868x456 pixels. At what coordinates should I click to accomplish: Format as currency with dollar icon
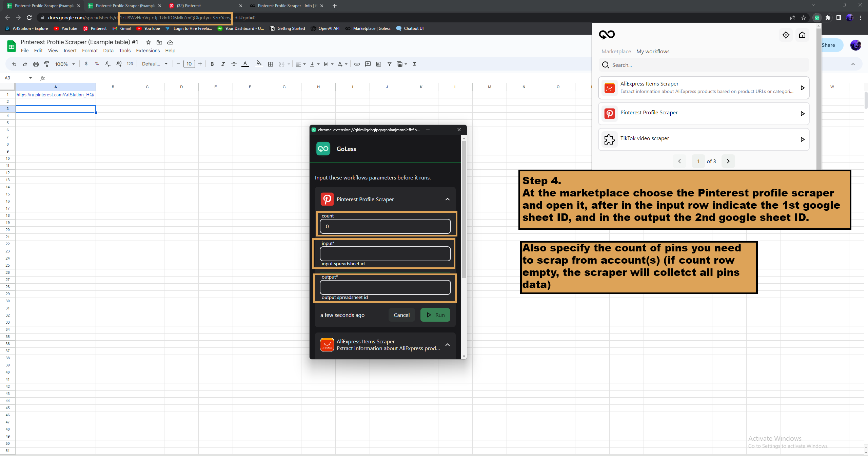[86, 64]
